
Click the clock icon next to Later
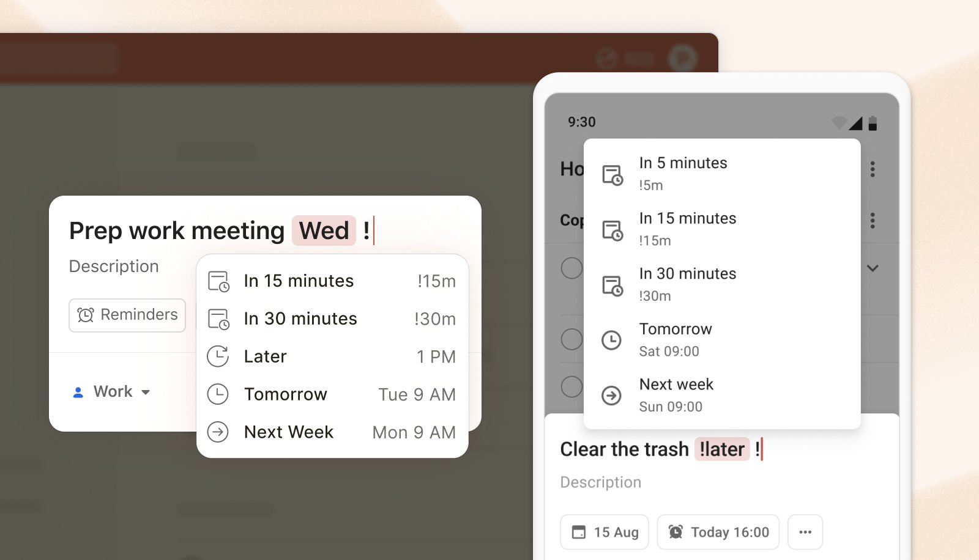tap(218, 356)
